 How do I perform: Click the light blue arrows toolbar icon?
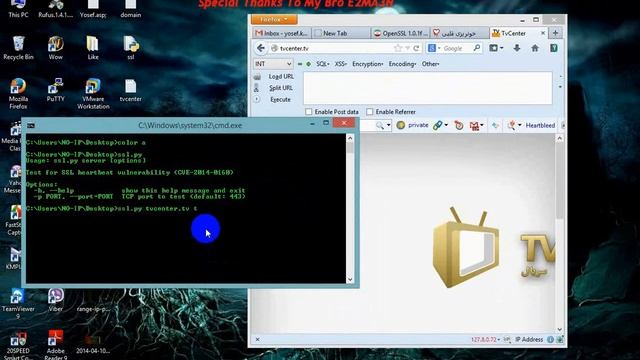pos(495,125)
